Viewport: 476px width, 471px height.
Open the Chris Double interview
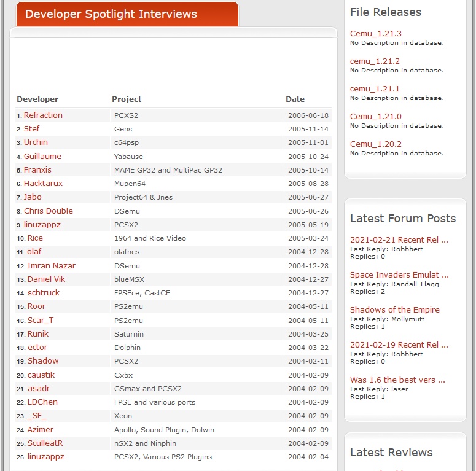tap(49, 211)
